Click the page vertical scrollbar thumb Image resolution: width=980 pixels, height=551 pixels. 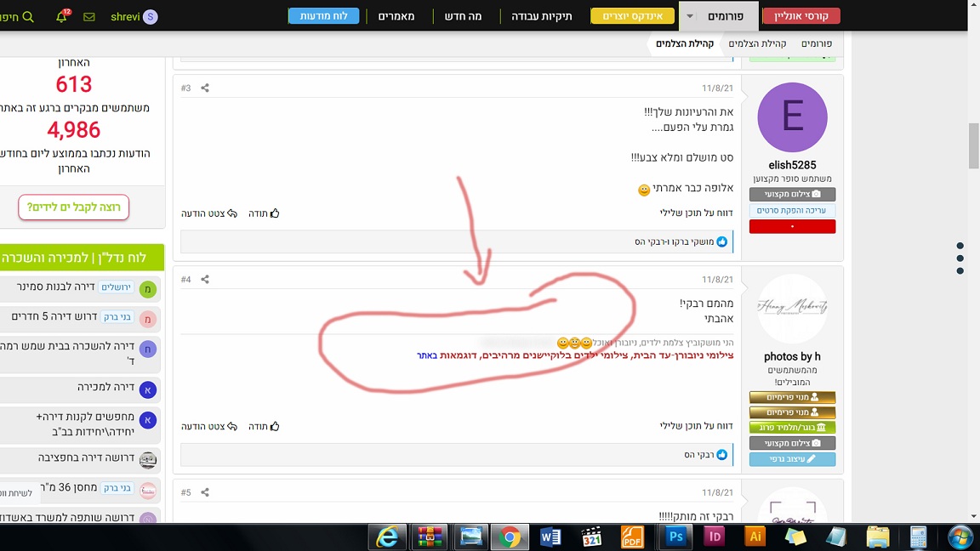click(x=974, y=146)
